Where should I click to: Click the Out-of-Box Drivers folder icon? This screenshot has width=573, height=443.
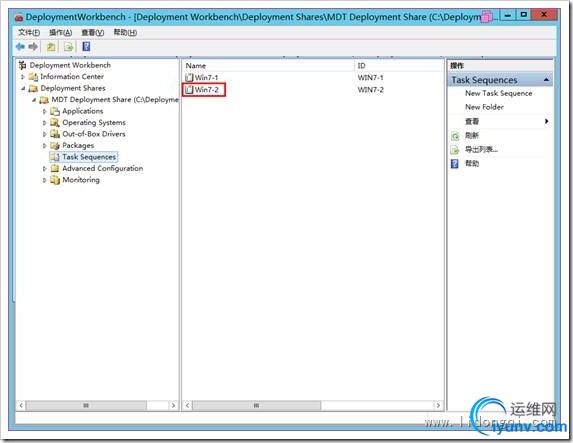pyautogui.click(x=55, y=134)
